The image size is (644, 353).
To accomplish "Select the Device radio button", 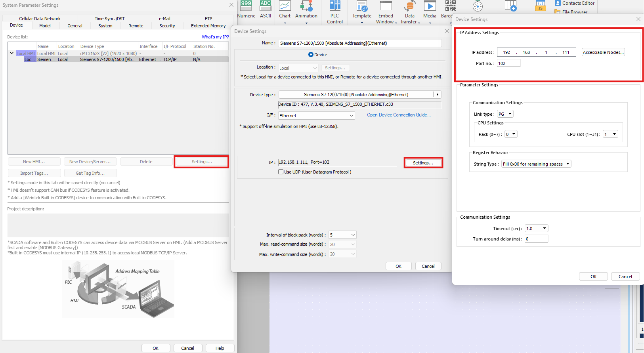I will pos(311,55).
